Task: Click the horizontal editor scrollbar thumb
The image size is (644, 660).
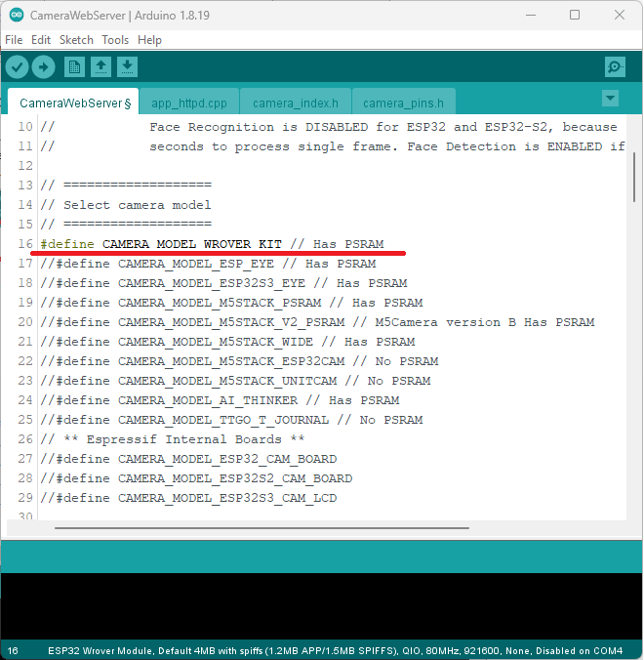Action: pos(262,528)
